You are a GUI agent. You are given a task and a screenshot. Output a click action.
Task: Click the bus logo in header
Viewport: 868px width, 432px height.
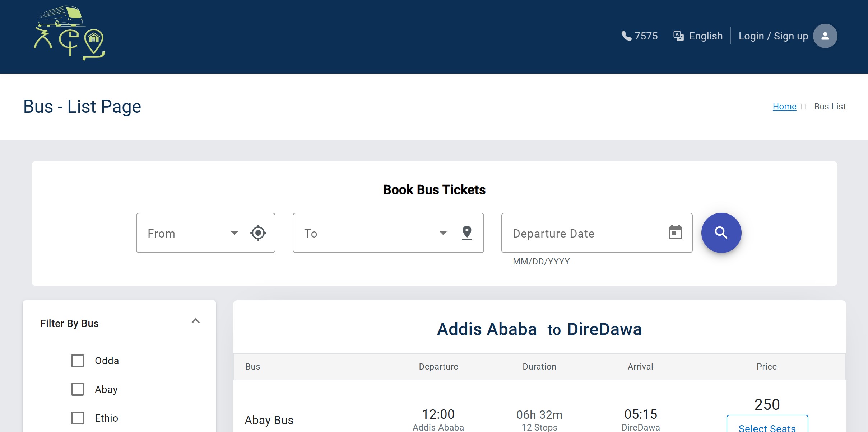69,33
